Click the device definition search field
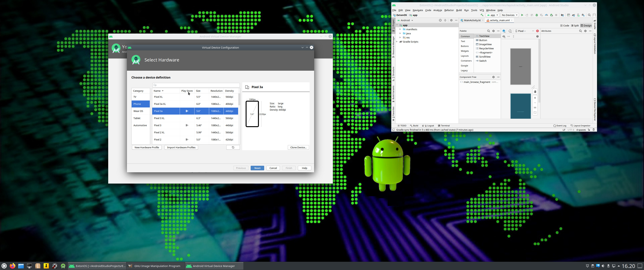 196,85
